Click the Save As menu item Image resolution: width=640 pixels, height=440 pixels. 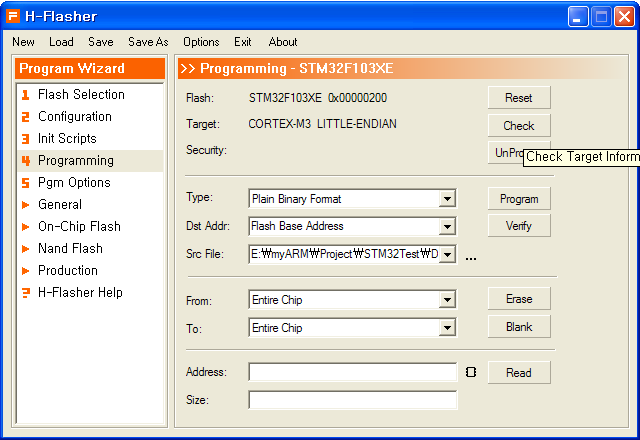[148, 42]
